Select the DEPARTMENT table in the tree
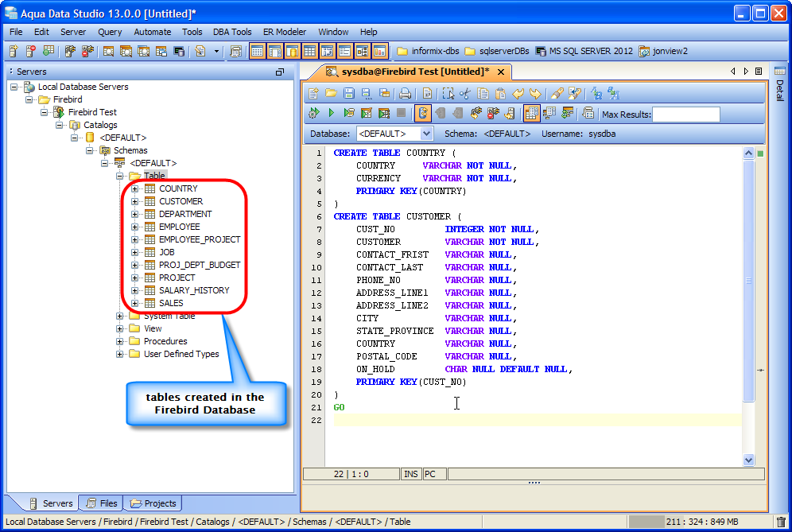The image size is (792, 532). click(x=184, y=214)
